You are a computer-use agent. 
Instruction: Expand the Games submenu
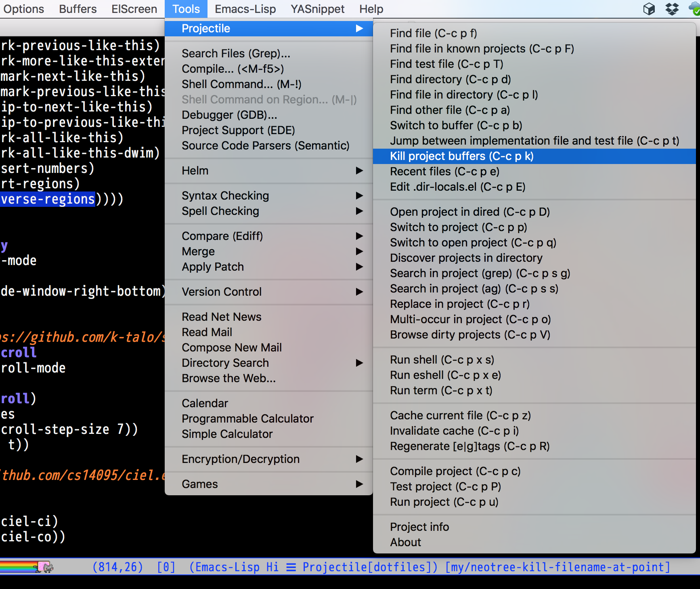coord(269,484)
